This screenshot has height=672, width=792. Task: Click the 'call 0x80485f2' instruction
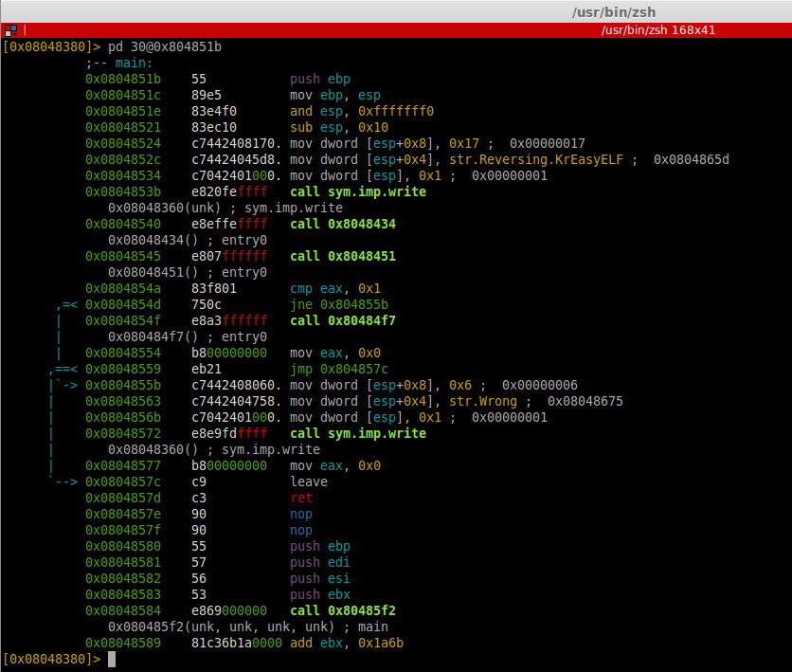click(x=342, y=610)
